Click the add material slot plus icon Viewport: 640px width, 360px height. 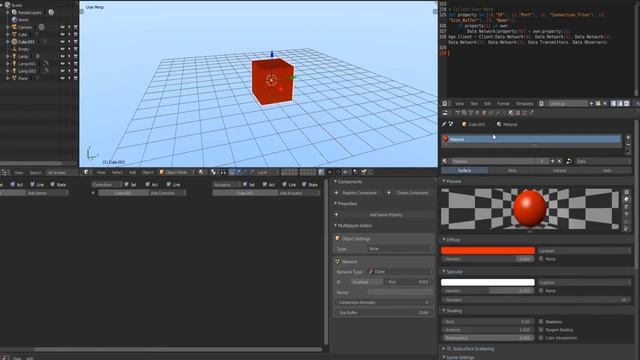[x=628, y=138]
